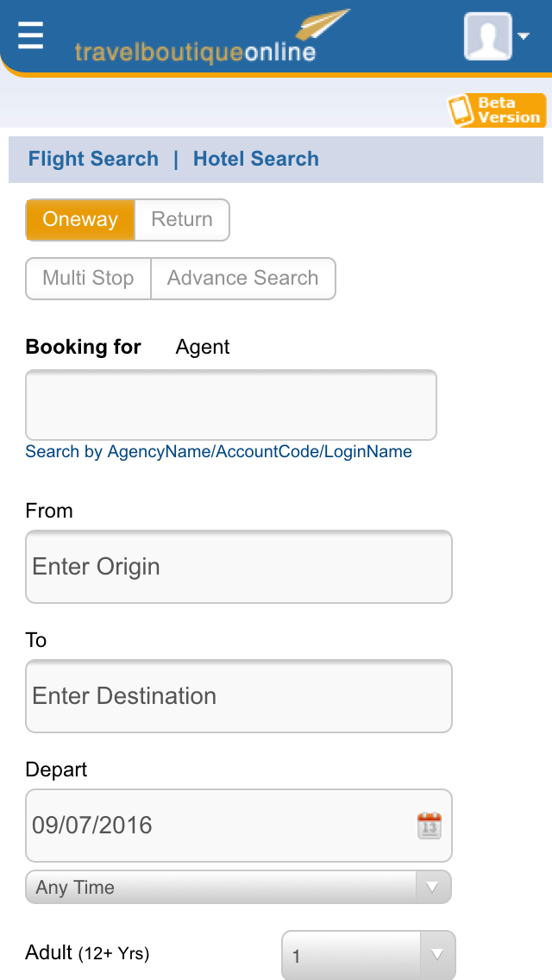Click the Booking for agent field
This screenshot has height=980, width=552.
coord(230,405)
